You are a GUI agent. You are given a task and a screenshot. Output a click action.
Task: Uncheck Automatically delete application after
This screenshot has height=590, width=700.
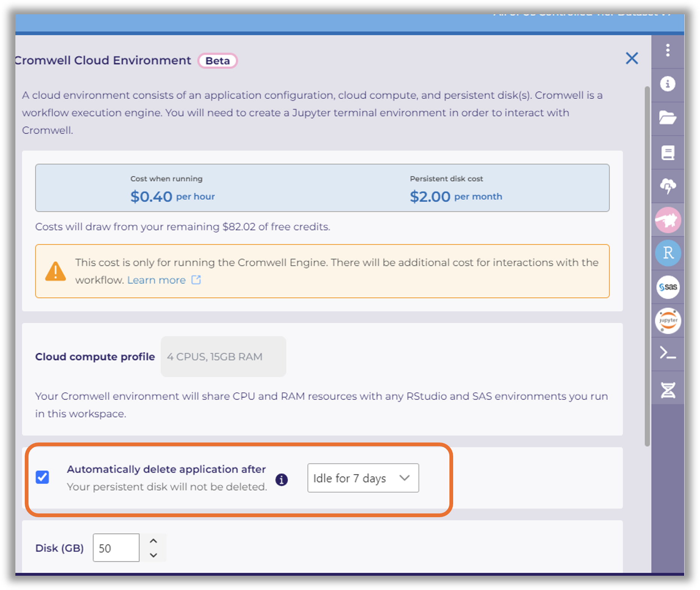[x=42, y=477]
